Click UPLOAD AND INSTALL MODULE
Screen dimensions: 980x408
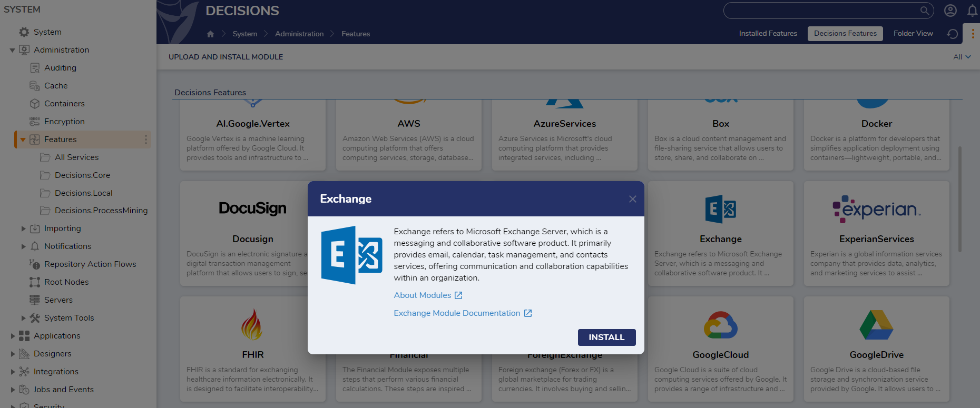click(x=226, y=57)
